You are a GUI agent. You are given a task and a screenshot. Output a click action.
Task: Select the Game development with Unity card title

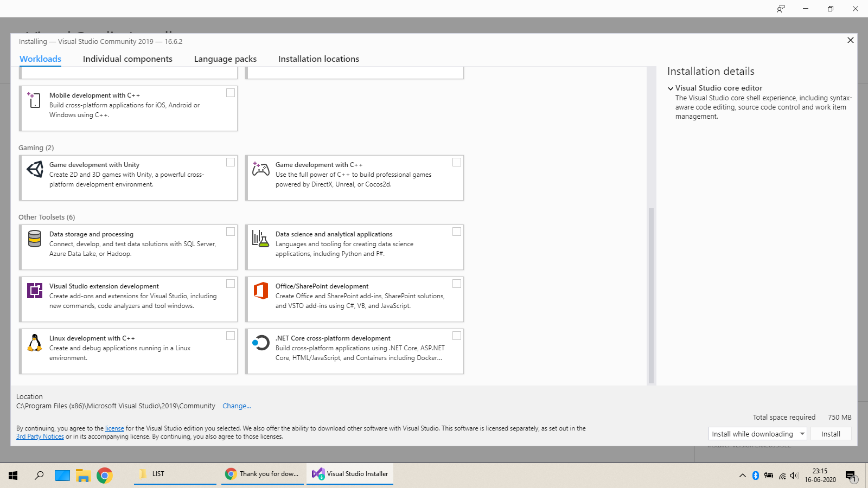pos(94,165)
